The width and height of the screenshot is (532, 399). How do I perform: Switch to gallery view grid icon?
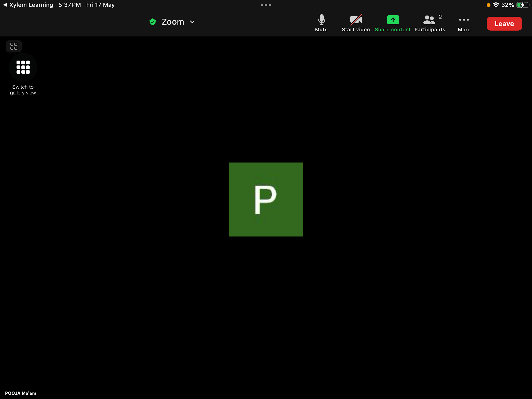[x=23, y=67]
